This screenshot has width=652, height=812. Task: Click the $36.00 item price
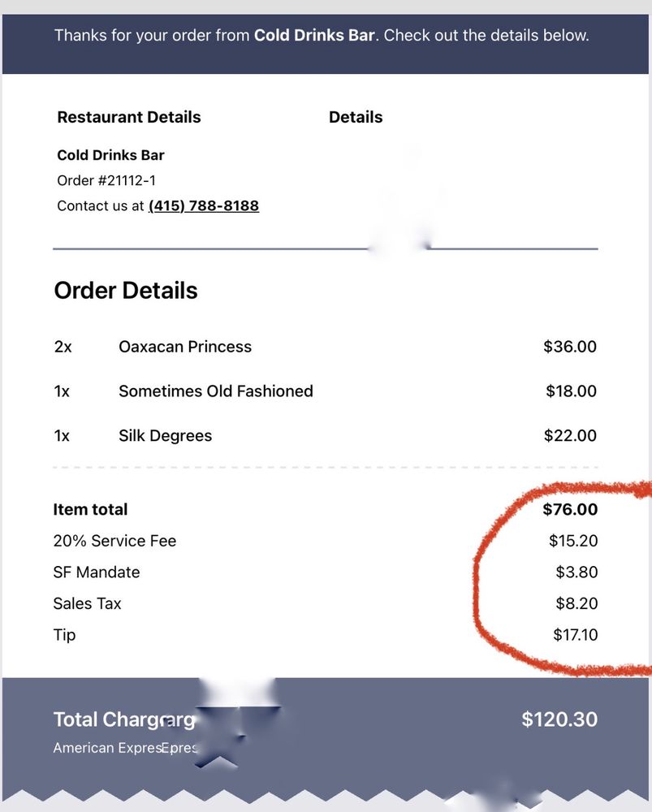tap(570, 347)
